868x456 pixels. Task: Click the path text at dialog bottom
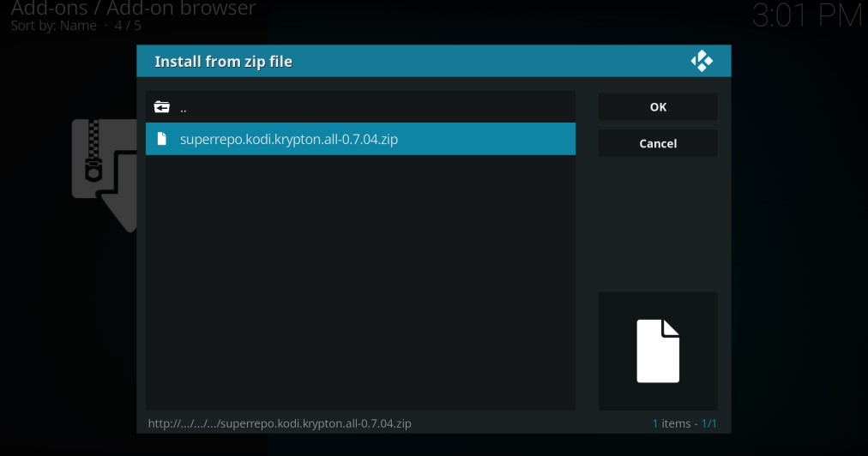coord(280,423)
